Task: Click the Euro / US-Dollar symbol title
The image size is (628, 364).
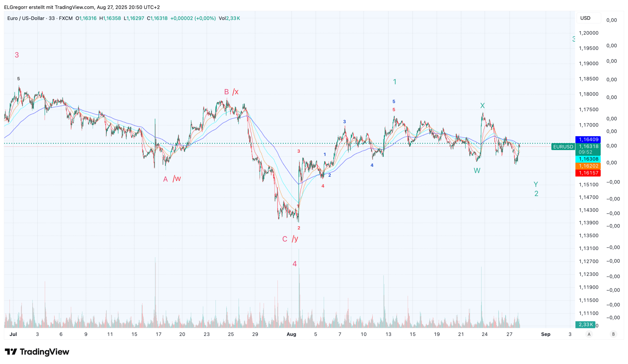Action: pyautogui.click(x=26, y=18)
